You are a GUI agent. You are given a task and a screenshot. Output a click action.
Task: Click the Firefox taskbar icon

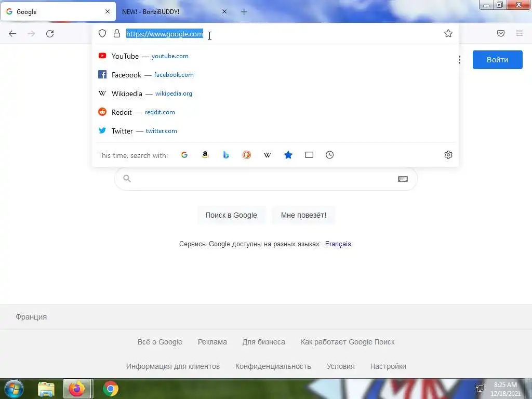[x=77, y=389]
